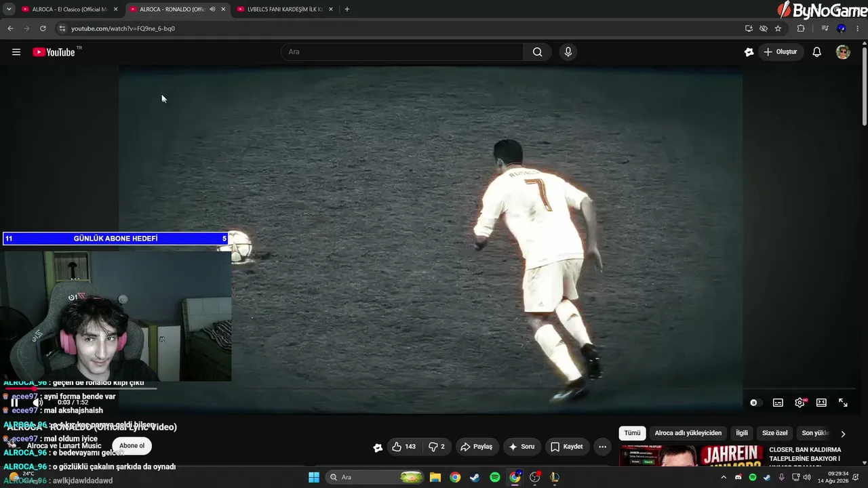868x488 pixels.
Task: Pause the video playback
Action: coord(14,403)
